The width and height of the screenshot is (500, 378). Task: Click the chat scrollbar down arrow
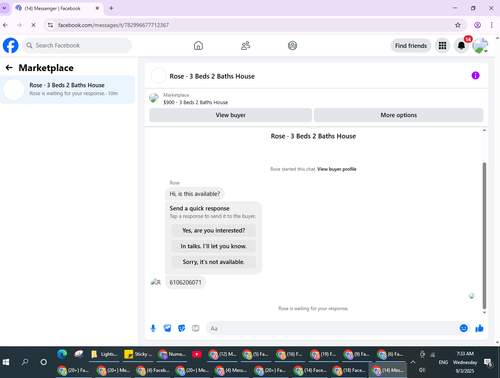click(x=484, y=312)
